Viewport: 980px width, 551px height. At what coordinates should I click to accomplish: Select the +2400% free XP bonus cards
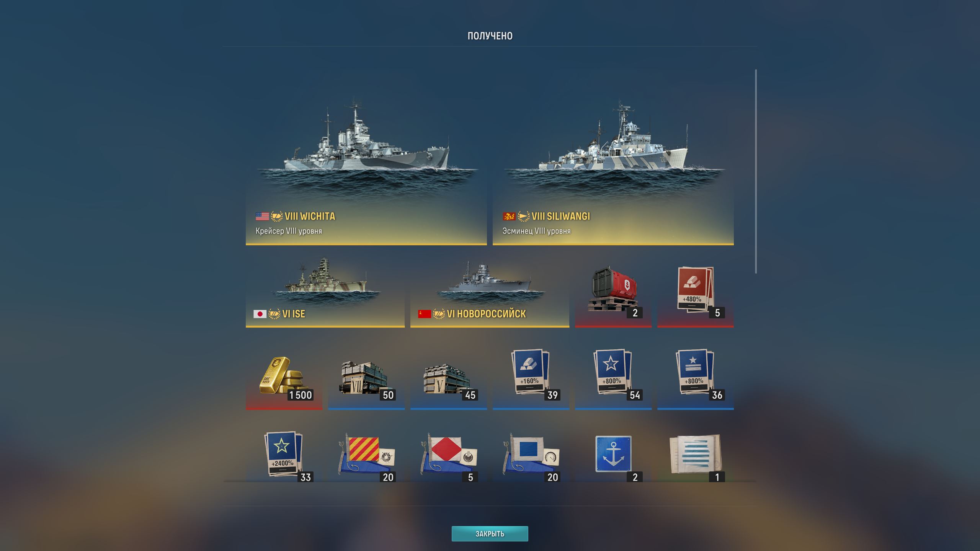(284, 455)
